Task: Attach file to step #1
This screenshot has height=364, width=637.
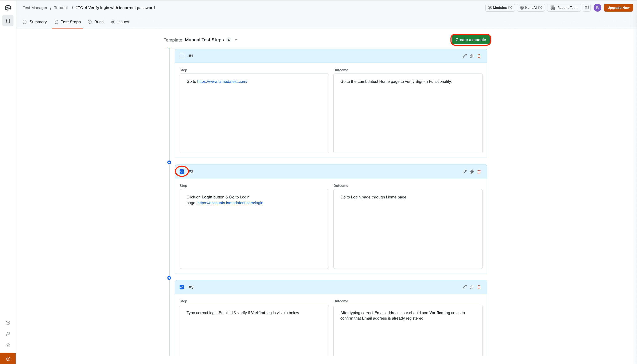Action: 472,56
